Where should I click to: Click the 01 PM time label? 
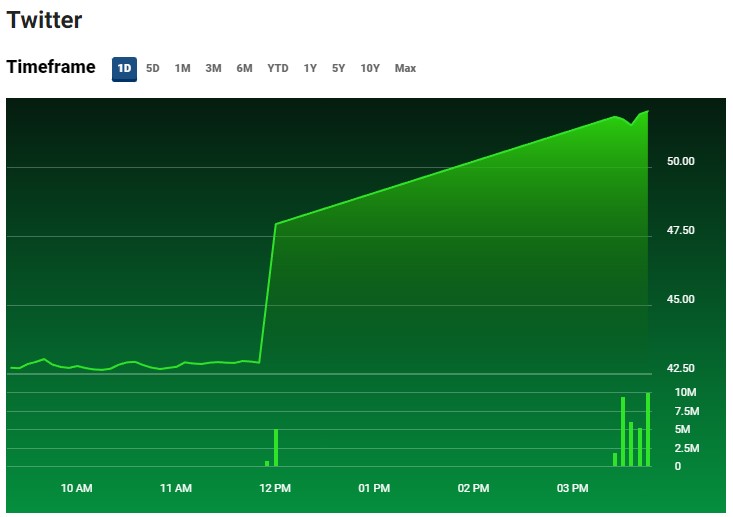pyautogui.click(x=374, y=488)
